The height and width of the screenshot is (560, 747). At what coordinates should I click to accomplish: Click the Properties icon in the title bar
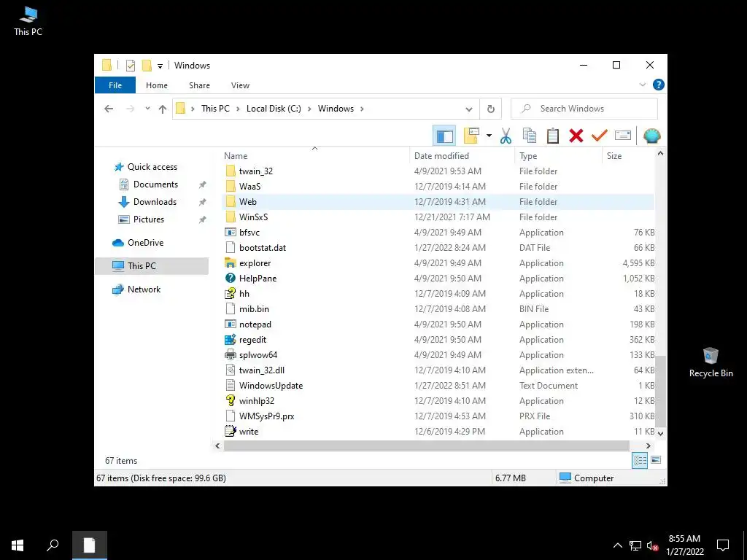pyautogui.click(x=130, y=66)
